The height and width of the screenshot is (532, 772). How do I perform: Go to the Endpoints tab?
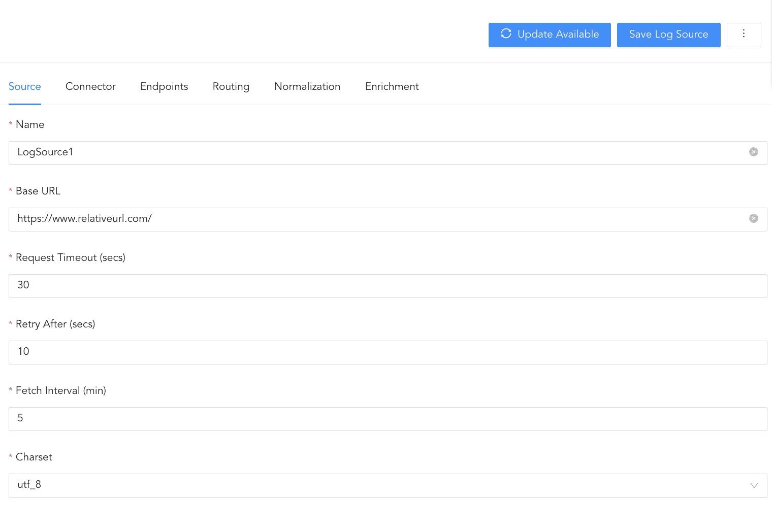pos(164,86)
